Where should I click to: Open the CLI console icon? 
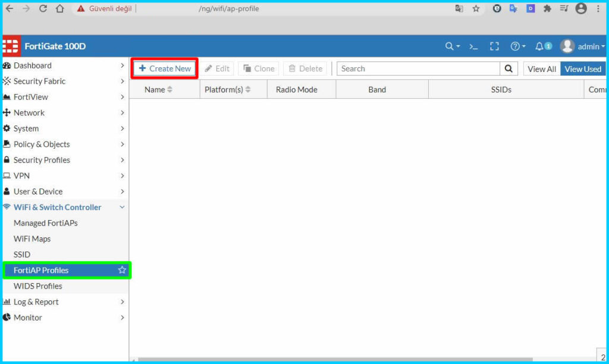click(x=473, y=46)
